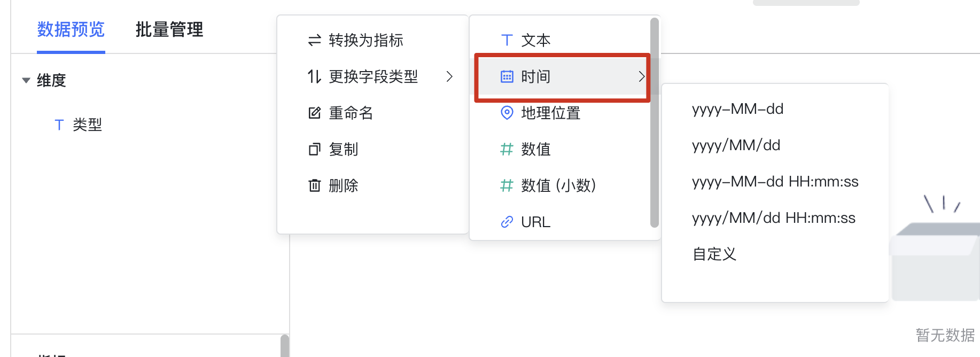Click the link icon beside URL
Screen dimensions: 980x357
coord(507,222)
